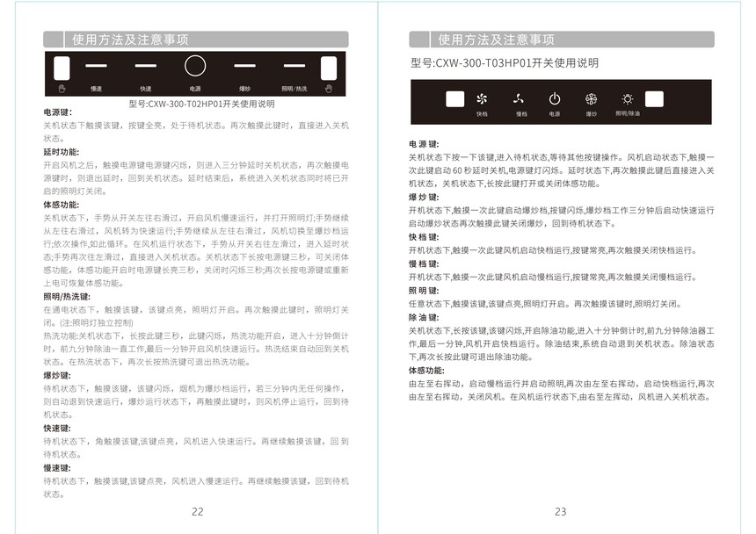Click the 照明/除油 label on the T03 panel

coord(628,113)
